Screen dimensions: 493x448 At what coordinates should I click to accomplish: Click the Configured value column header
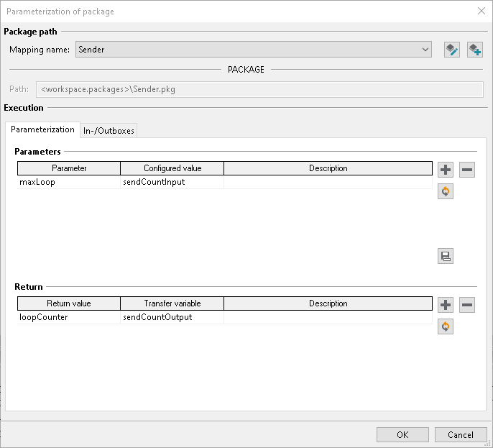(x=172, y=168)
